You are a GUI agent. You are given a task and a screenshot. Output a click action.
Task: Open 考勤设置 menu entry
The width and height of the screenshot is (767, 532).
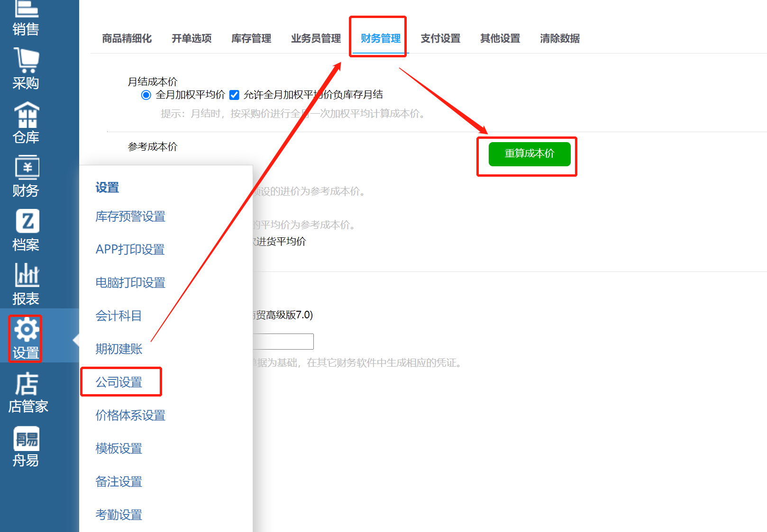click(119, 515)
